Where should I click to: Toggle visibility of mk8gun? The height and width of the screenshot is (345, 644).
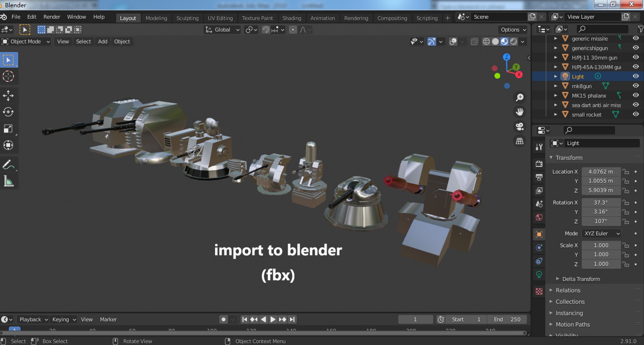coord(636,86)
